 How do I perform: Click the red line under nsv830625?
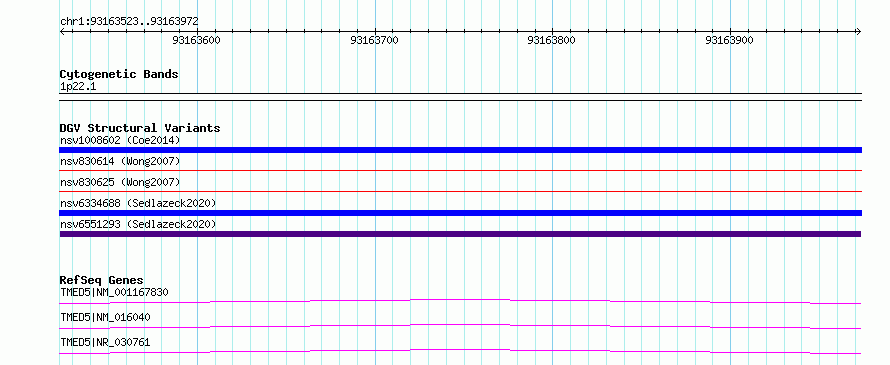pyautogui.click(x=460, y=191)
